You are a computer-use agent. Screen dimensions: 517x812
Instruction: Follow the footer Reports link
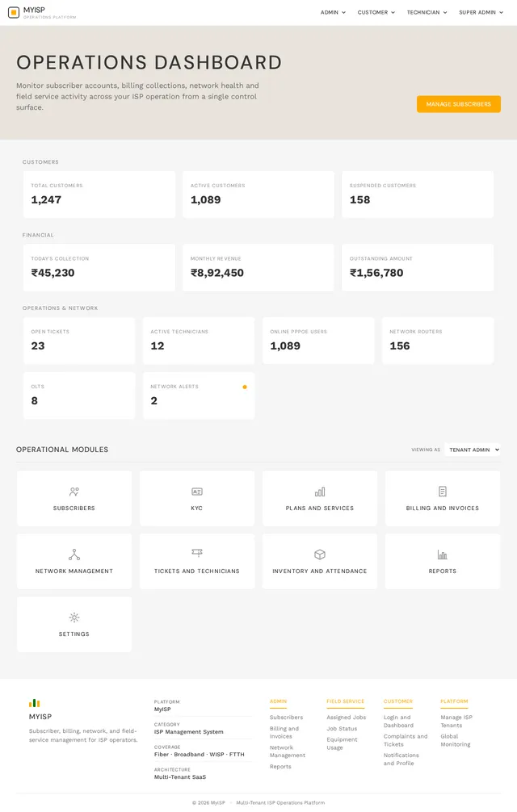tap(280, 767)
